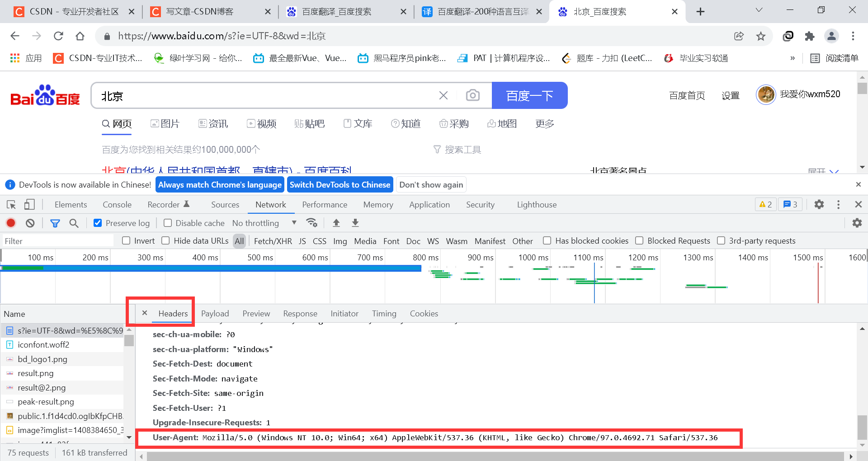Toggle the device toolbar icon
Image resolution: width=868 pixels, height=461 pixels.
point(29,205)
